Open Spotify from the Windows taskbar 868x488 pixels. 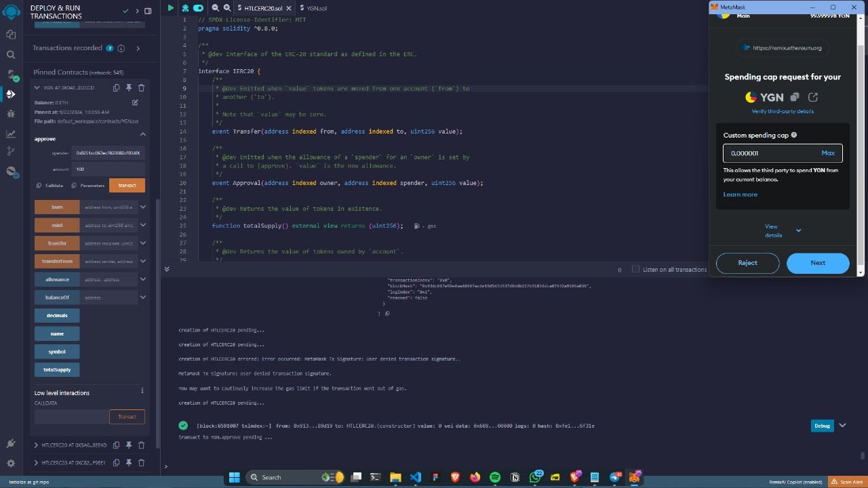[494, 477]
